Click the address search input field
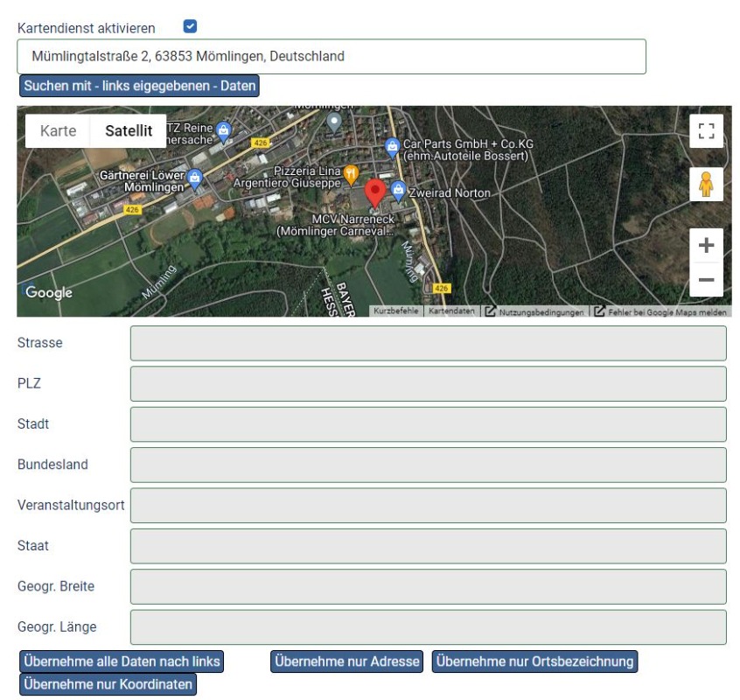 pos(332,57)
